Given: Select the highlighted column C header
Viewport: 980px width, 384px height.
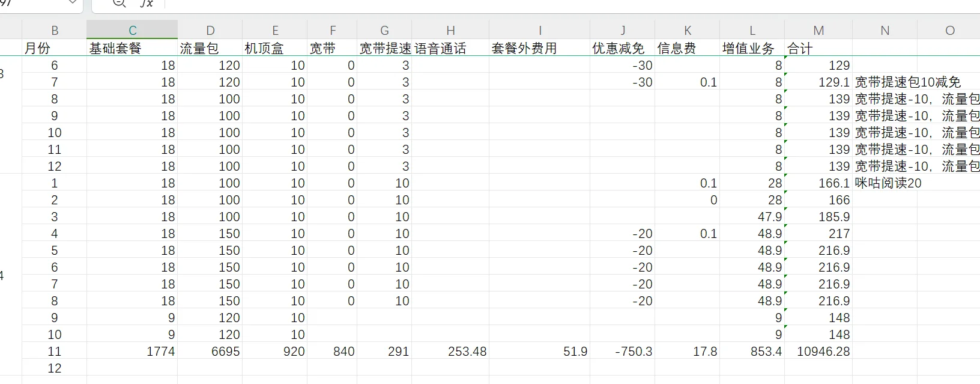Looking at the screenshot, I should click(x=132, y=31).
